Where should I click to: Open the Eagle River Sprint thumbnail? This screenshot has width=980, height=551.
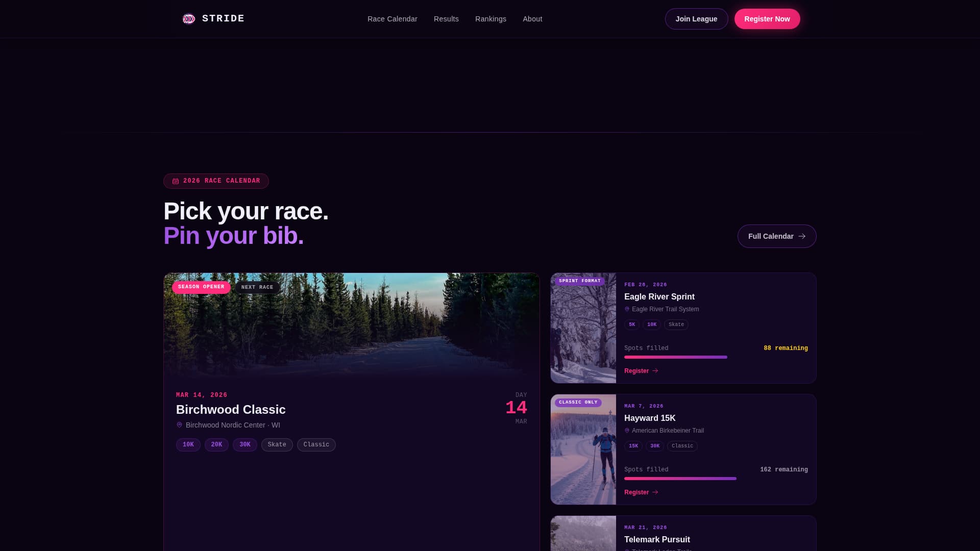click(583, 328)
